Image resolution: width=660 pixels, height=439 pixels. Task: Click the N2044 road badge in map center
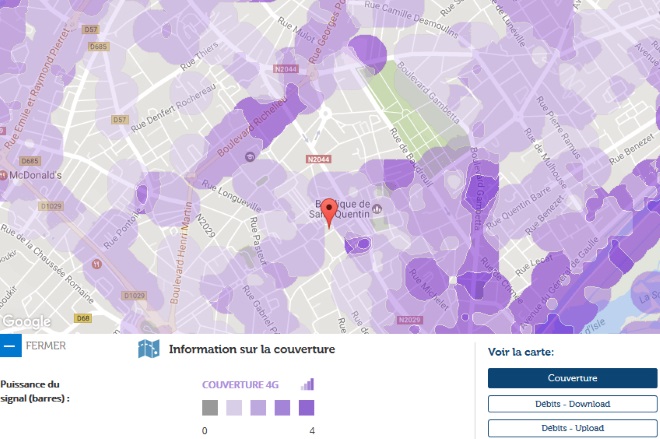pos(318,159)
